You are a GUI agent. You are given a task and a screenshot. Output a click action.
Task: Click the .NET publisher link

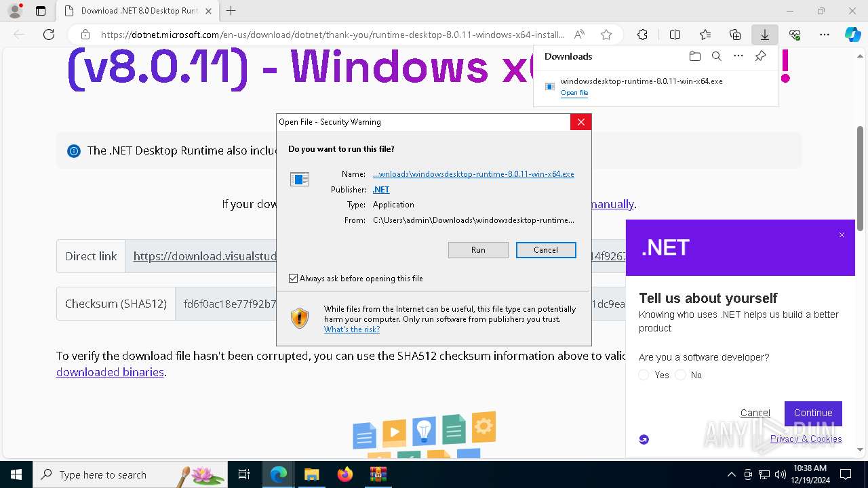click(x=381, y=190)
